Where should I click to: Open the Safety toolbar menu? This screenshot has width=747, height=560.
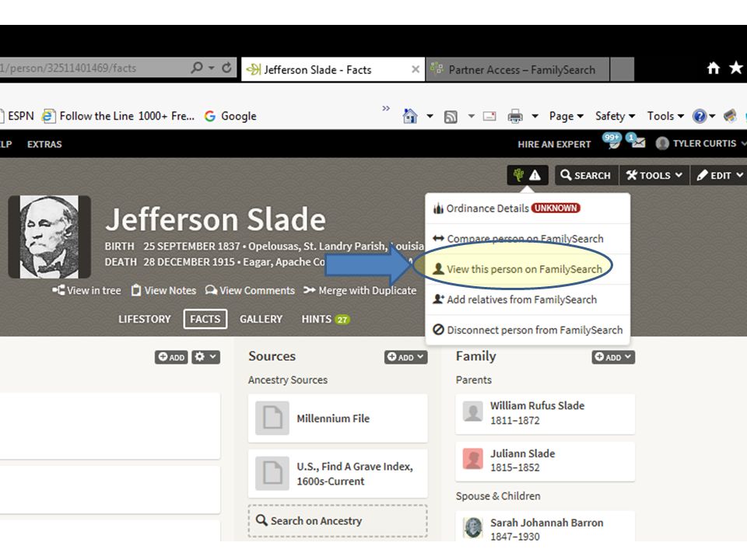(x=615, y=116)
